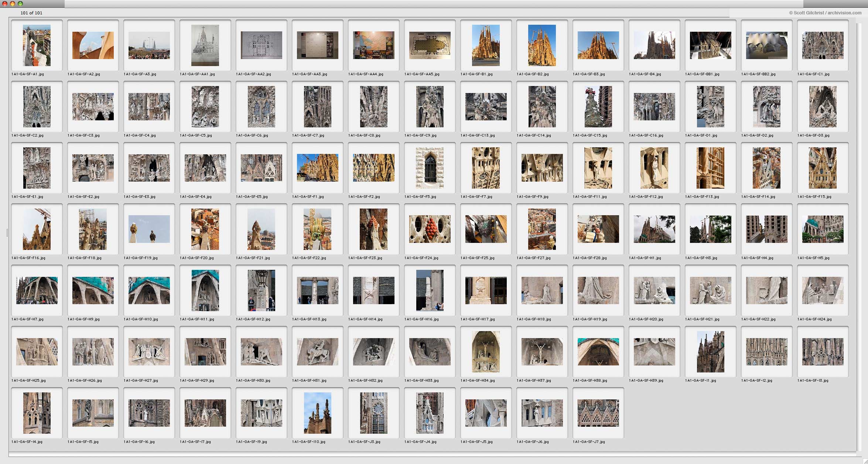Viewport: 868px width, 464px height.
Task: Select thumbnail 1A1-GA-SF-H27.jpg
Action: pyautogui.click(x=149, y=352)
